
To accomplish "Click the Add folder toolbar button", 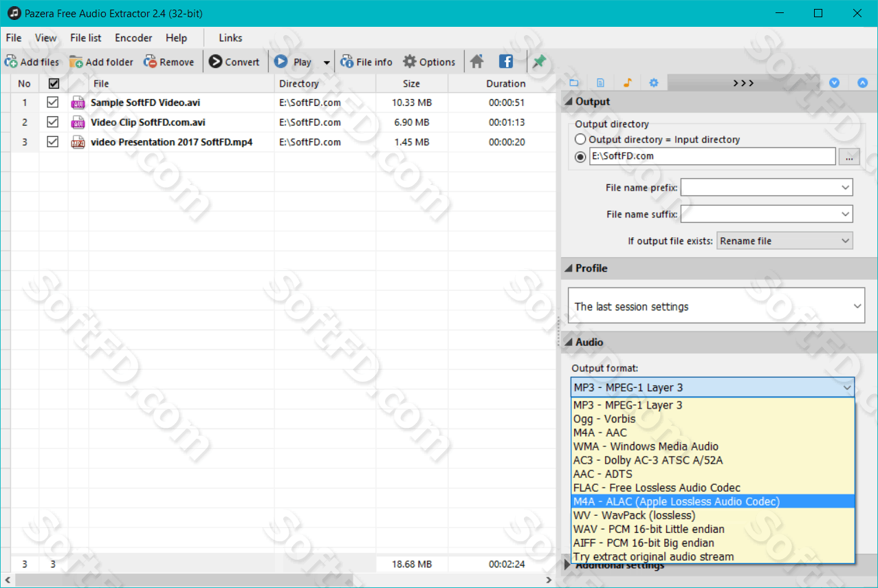I will [101, 62].
